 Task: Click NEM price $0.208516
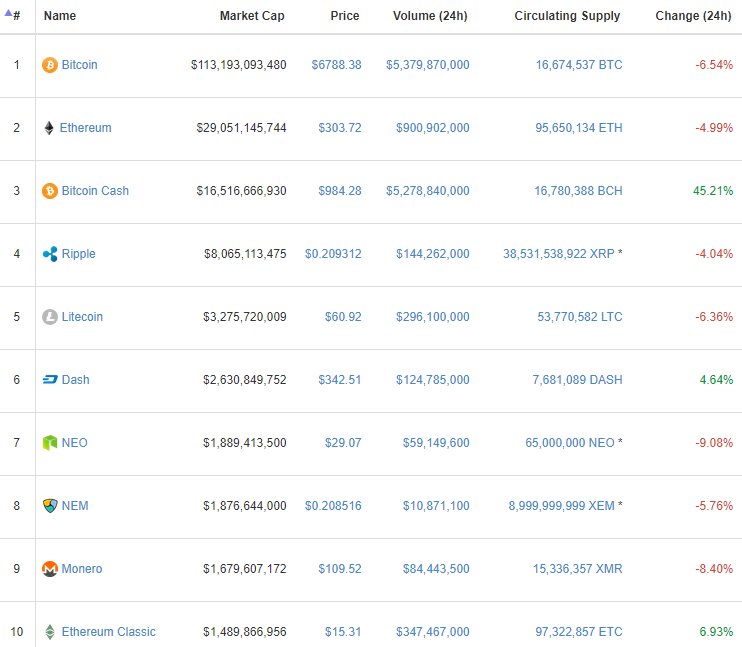[333, 505]
